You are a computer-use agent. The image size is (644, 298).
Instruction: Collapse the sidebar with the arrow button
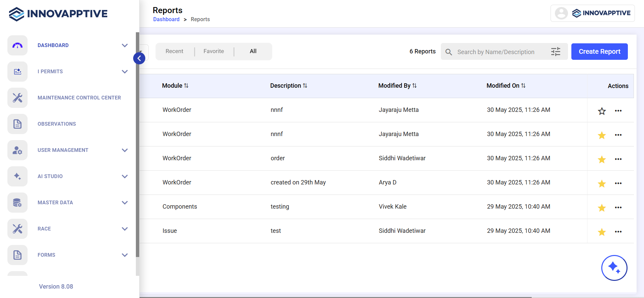139,58
